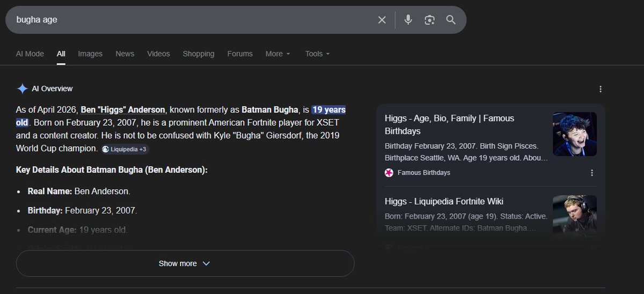
Task: Click 'Real Name: Ben Anderson.' list item
Action: pyautogui.click(x=79, y=191)
